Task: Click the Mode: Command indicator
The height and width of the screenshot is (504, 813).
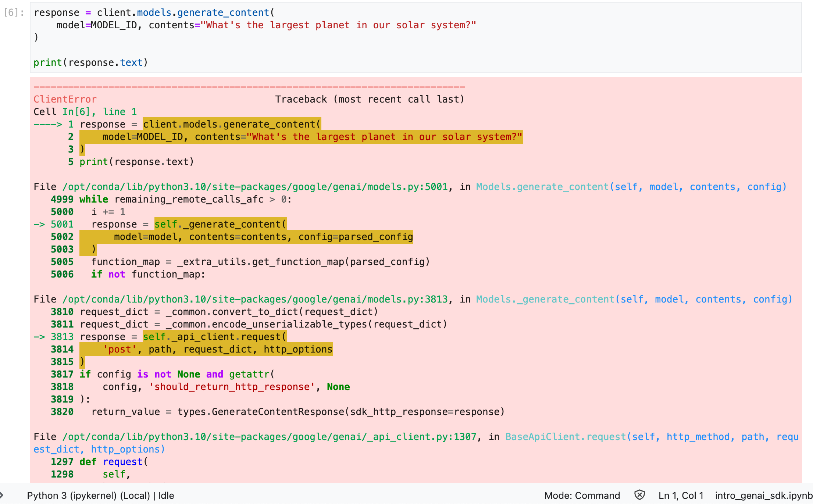Action: click(582, 496)
